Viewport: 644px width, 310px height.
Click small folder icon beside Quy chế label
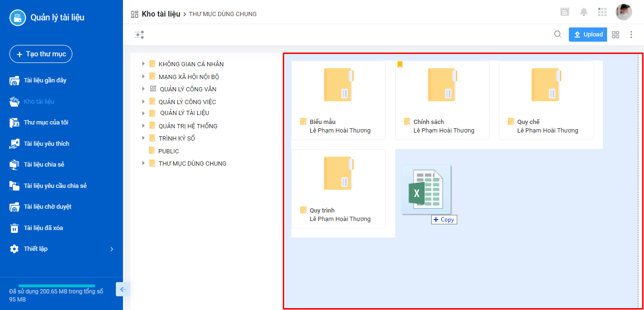coord(511,122)
